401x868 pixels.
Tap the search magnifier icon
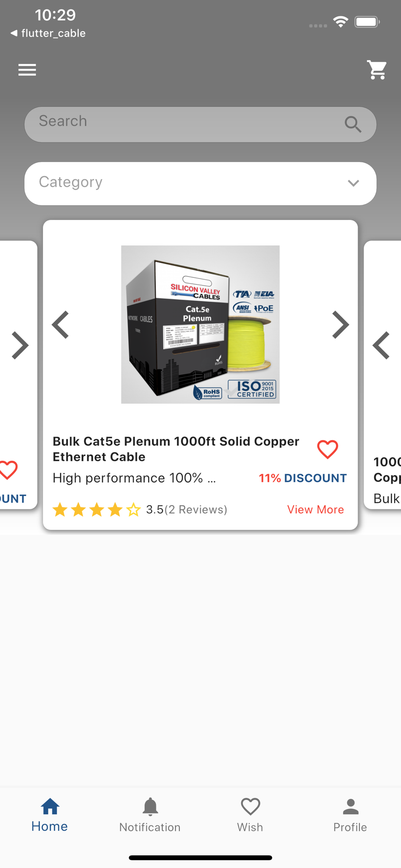pos(353,125)
